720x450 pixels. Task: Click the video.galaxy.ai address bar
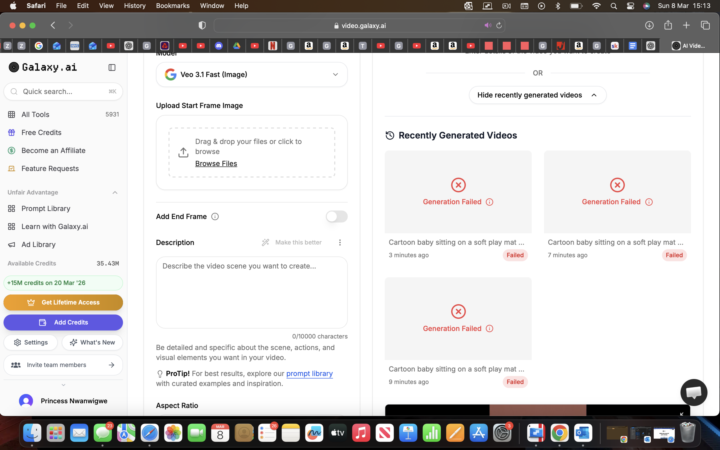(x=360, y=26)
